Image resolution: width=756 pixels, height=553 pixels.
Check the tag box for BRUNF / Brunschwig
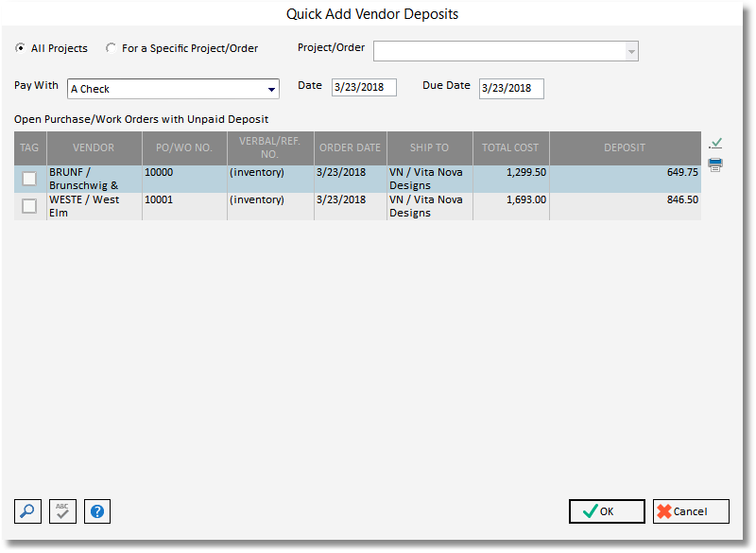[28, 178]
